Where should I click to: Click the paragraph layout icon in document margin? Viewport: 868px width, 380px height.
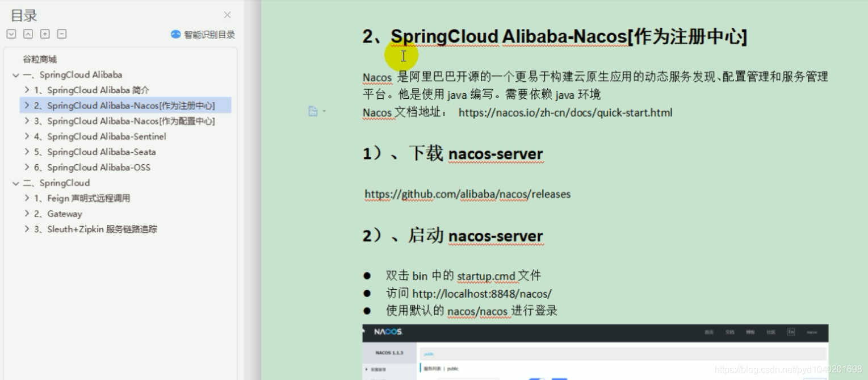313,111
